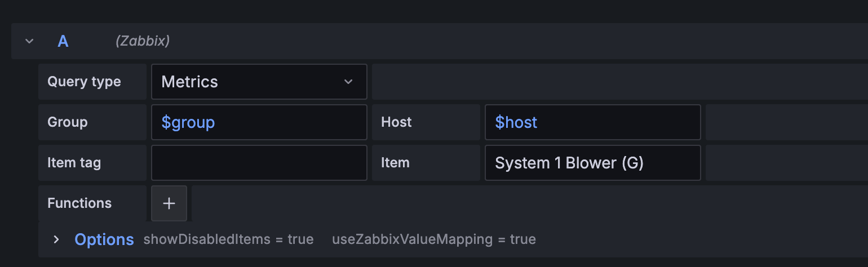Viewport: 868px width, 267px height.
Task: Click the Item tag label
Action: pyautogui.click(x=74, y=163)
